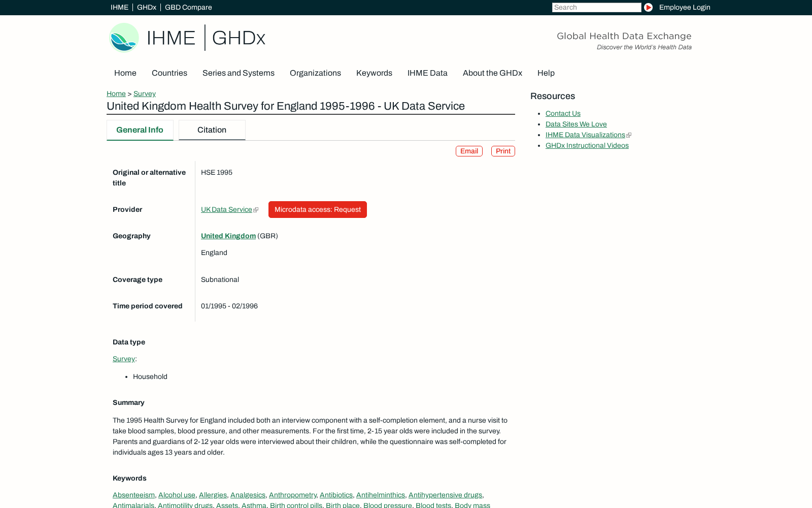
Task: Select the General Info tab
Action: 140,130
